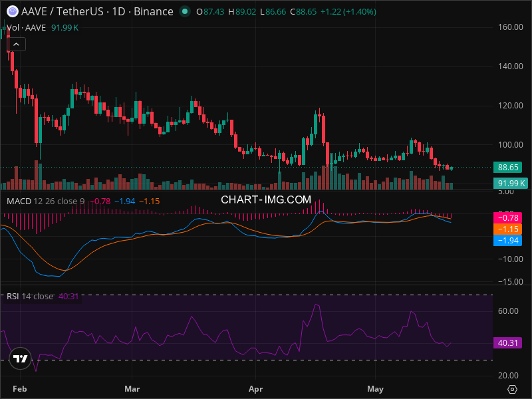Screen dimensions: 532x399
Task: Click the Apr label on time axis
Action: (x=255, y=389)
